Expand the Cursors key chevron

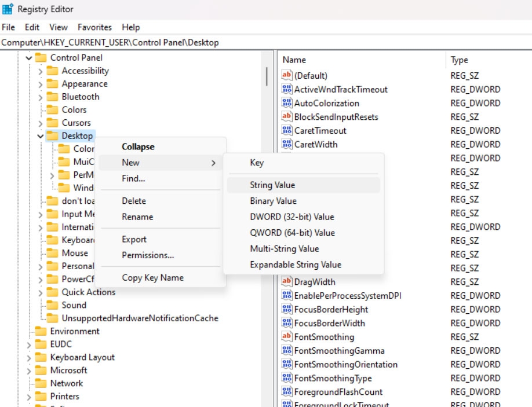click(41, 123)
